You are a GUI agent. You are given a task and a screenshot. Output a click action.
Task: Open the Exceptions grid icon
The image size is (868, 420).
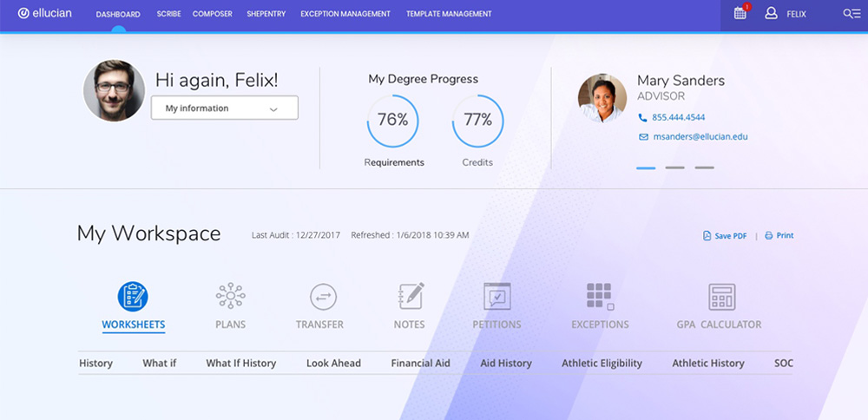click(x=600, y=297)
